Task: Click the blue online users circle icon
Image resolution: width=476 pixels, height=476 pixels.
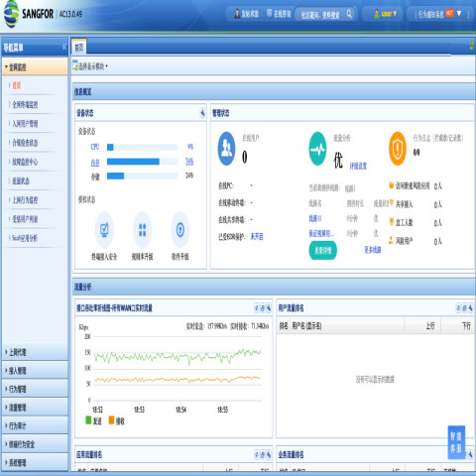Action: (227, 149)
